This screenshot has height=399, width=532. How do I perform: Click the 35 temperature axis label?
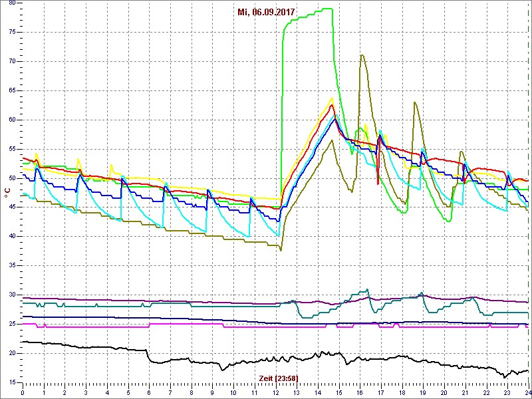pyautogui.click(x=11, y=265)
